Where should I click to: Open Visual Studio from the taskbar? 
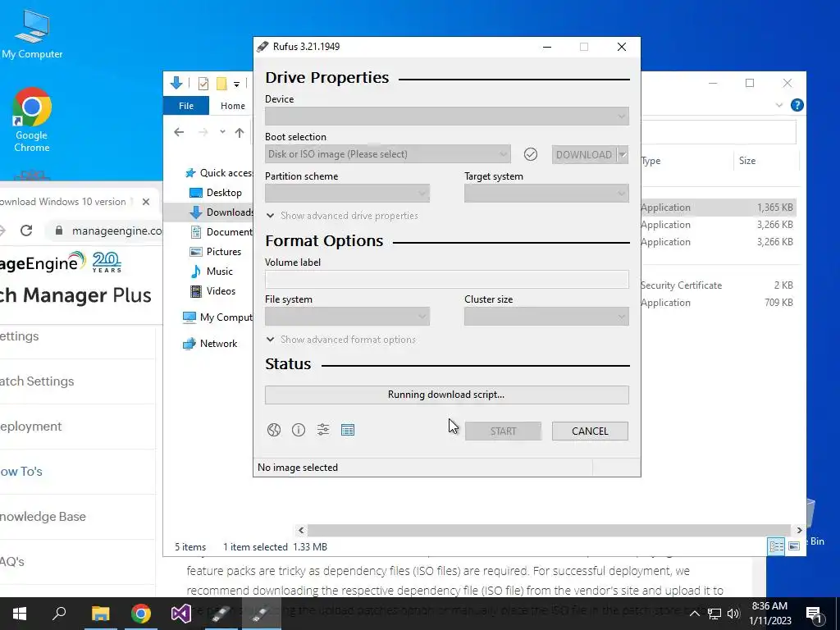point(181,614)
